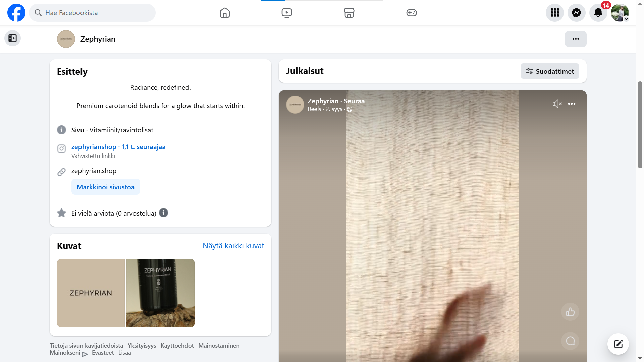Click the Hae Facebookista search field
Viewport: 644px width, 362px height.
pyautogui.click(x=92, y=13)
